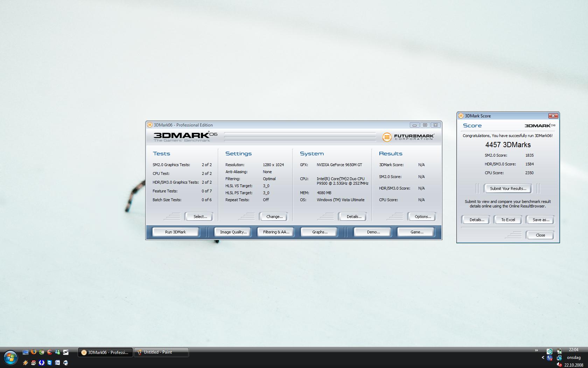The image size is (588, 368).
Task: Export results with To Excel button
Action: tap(508, 220)
